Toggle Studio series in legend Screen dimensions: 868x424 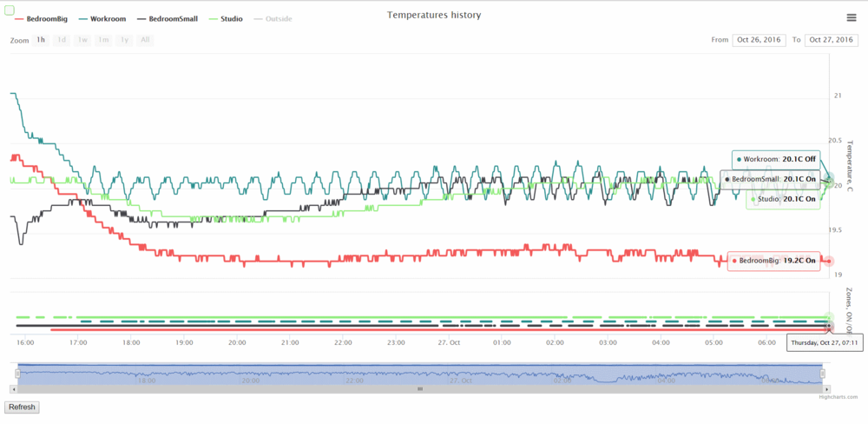[224, 19]
